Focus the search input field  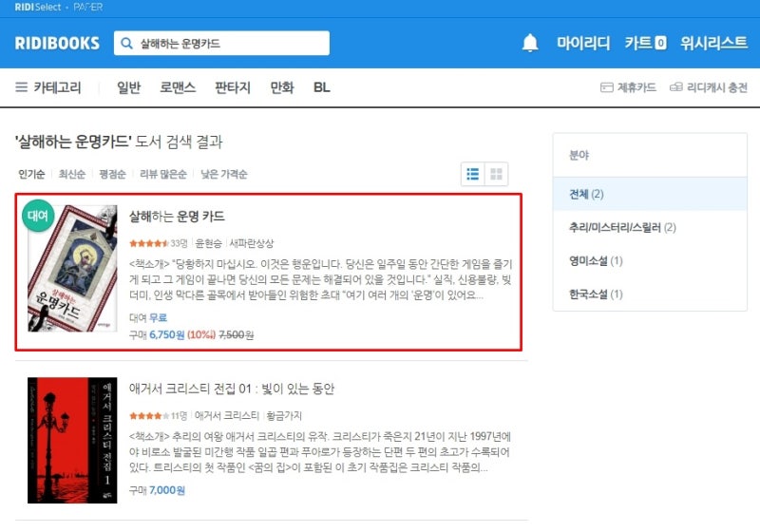coord(221,43)
